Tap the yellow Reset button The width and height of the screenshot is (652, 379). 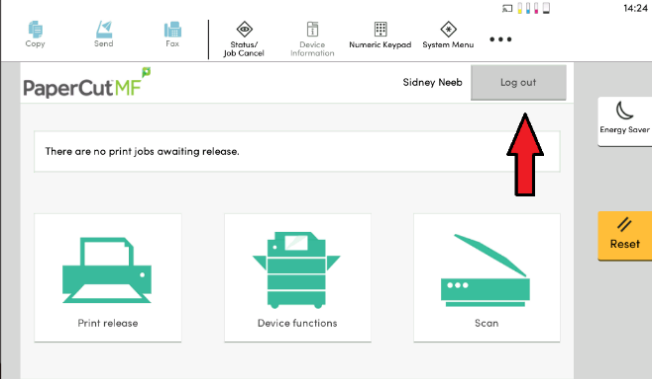coord(625,235)
